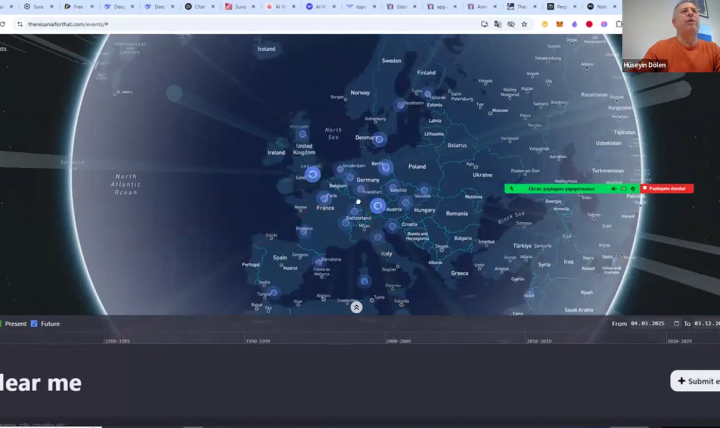Click the From date field
Image resolution: width=720 pixels, height=428 pixels.
tap(651, 324)
